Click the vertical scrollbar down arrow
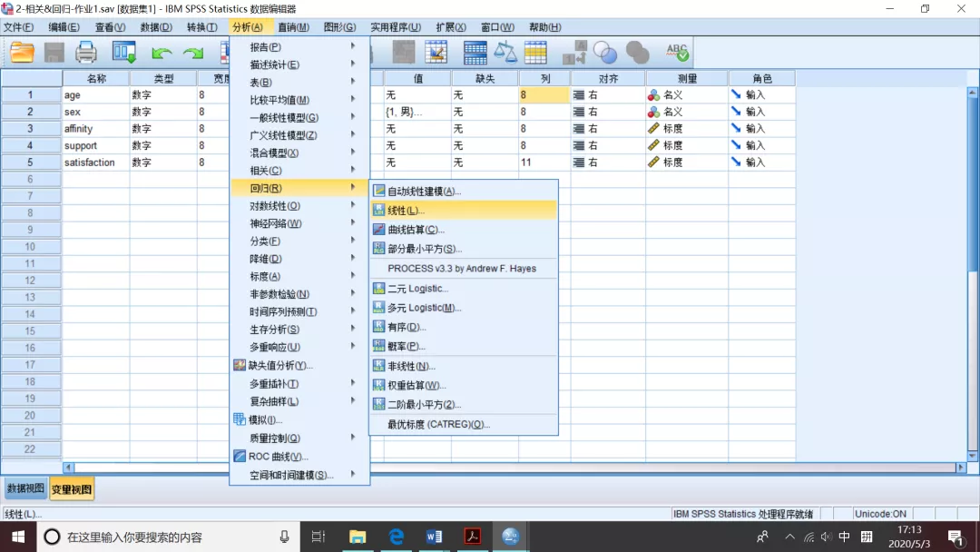 973,456
